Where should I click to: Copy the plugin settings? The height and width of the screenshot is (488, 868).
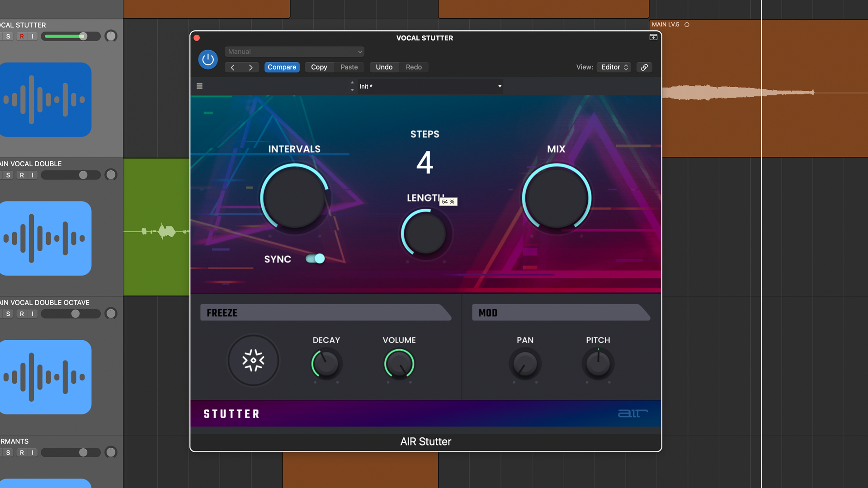[x=319, y=67]
